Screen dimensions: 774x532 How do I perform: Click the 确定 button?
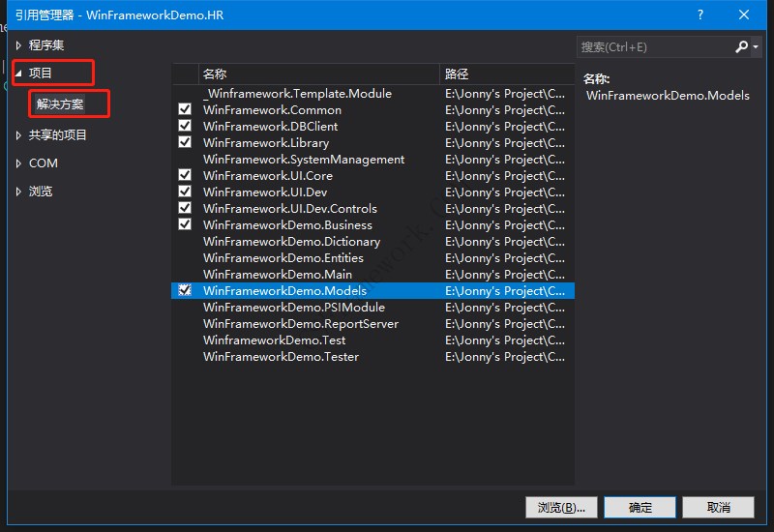coord(640,507)
